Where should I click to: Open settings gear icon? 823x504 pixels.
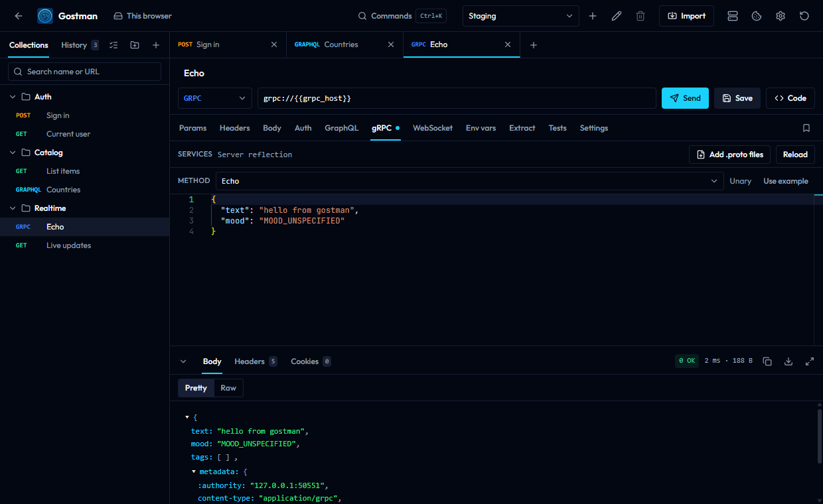781,16
